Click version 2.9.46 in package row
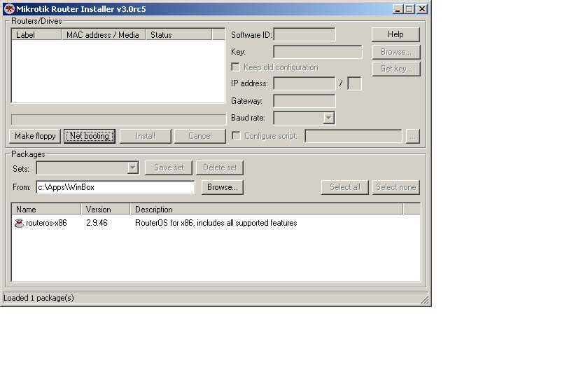This screenshot has height=368, width=588. [x=97, y=223]
